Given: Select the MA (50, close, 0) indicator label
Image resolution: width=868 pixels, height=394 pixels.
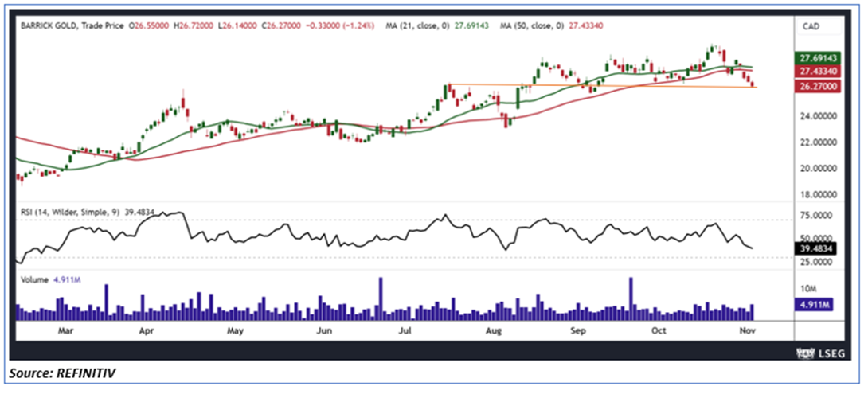Looking at the screenshot, I should (x=534, y=25).
